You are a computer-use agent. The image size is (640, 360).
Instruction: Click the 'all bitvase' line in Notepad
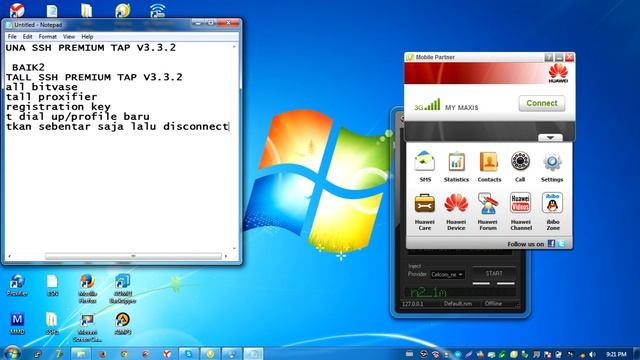click(x=42, y=87)
